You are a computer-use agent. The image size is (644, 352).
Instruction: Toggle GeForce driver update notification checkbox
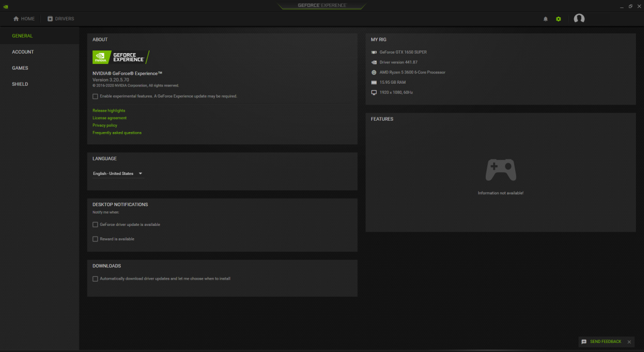pos(95,224)
